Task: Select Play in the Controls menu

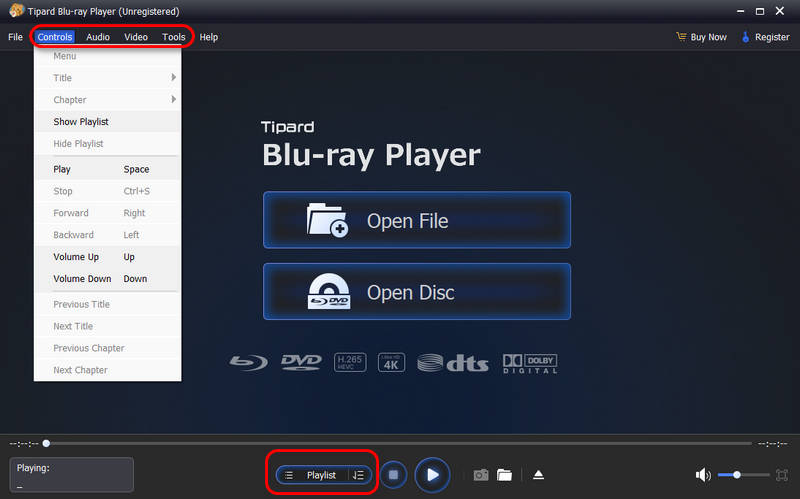Action: (107, 169)
